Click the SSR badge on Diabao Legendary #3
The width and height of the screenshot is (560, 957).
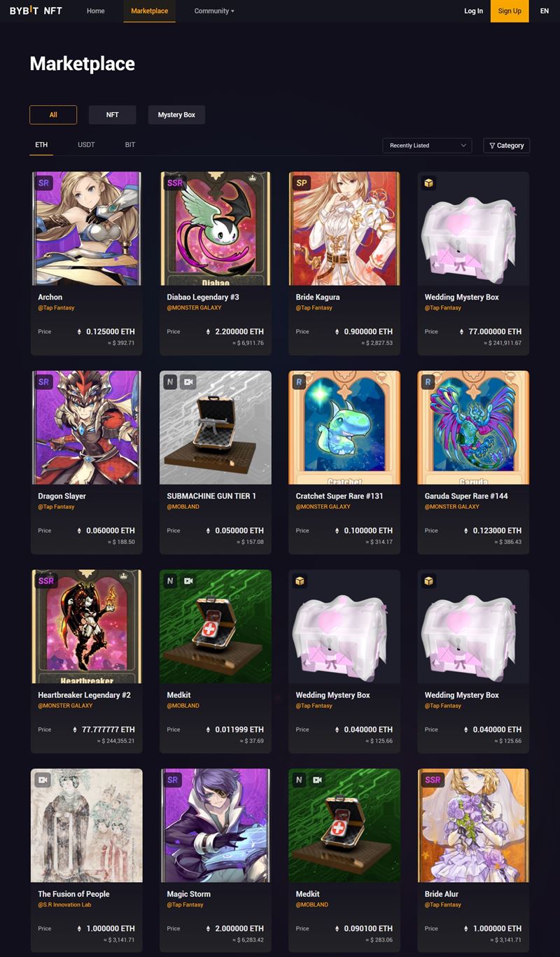174,183
